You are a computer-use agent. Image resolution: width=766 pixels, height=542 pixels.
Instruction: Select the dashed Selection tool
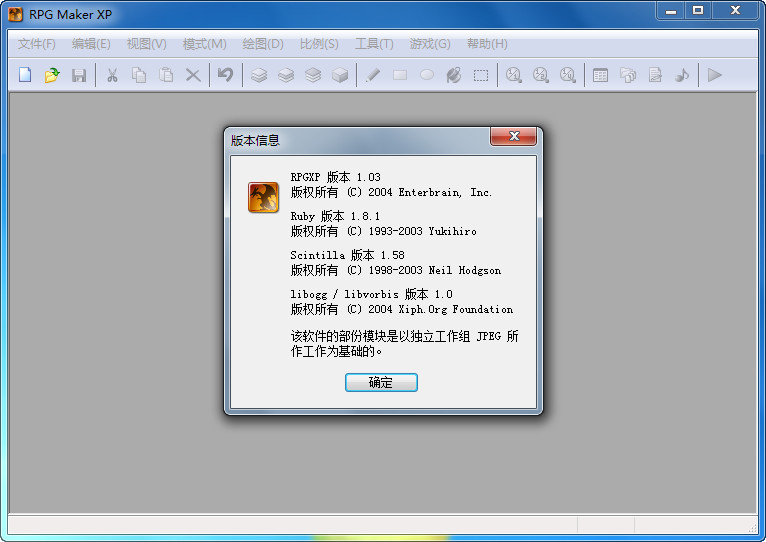[481, 75]
